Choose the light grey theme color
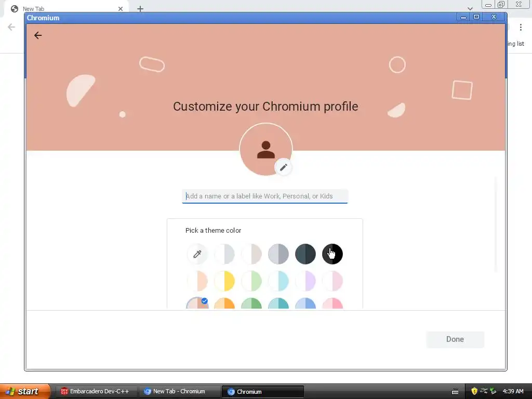 (224, 254)
